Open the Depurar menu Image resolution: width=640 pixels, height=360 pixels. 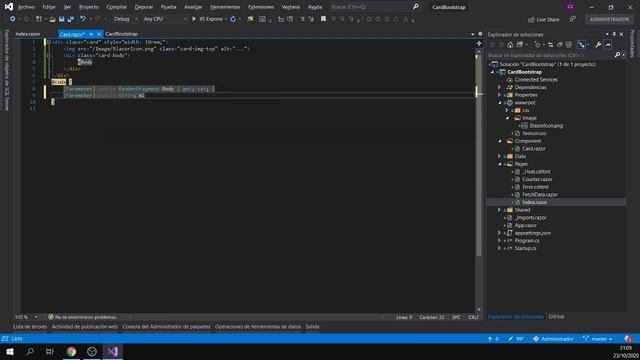[x=144, y=7]
